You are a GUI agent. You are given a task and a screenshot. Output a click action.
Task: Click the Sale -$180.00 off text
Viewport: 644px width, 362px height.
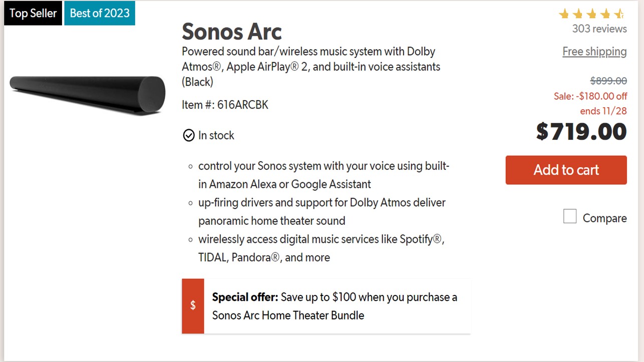pos(590,96)
